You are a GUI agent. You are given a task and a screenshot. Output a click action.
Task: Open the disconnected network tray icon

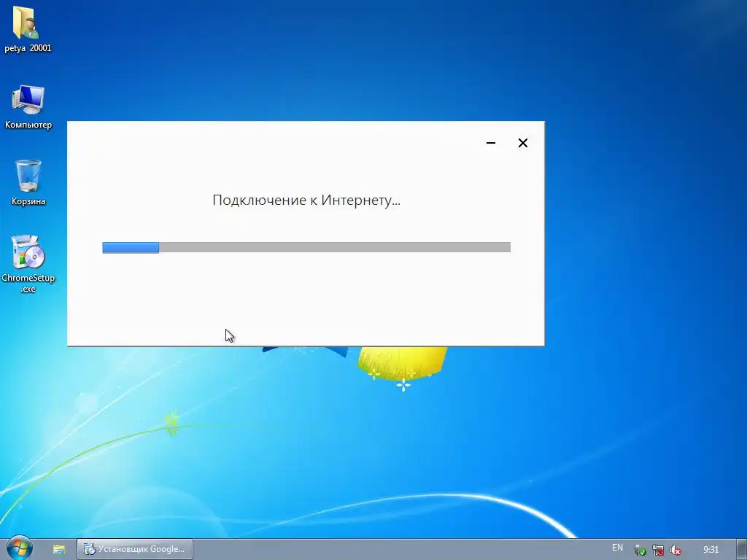click(658, 550)
